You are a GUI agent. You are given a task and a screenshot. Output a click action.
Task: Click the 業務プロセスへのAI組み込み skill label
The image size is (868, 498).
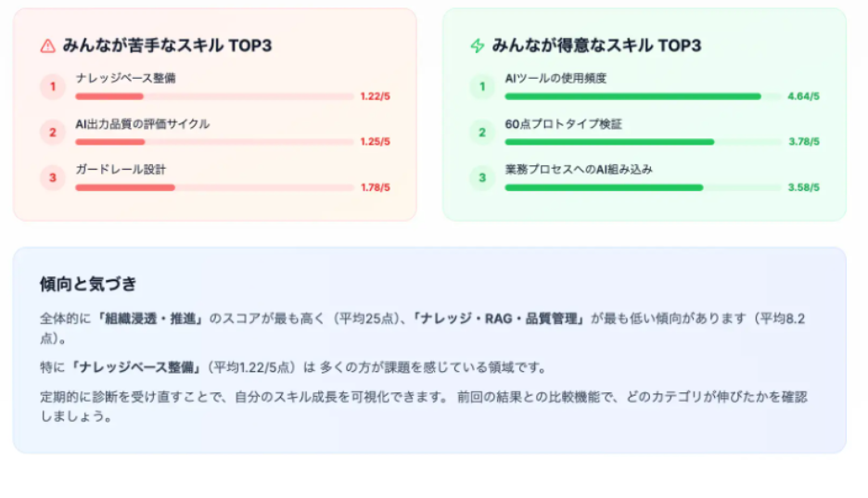pos(579,169)
